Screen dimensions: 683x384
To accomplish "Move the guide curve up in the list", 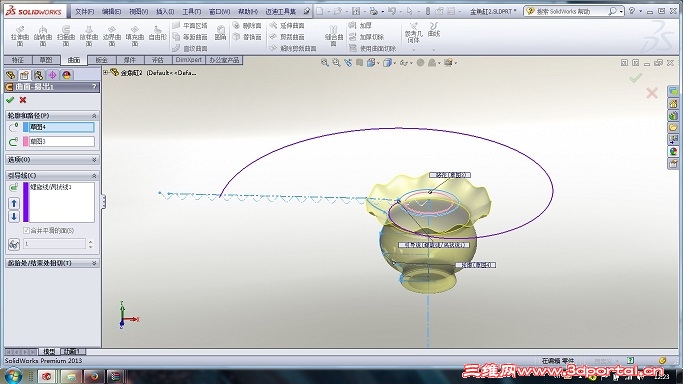I will point(14,203).
